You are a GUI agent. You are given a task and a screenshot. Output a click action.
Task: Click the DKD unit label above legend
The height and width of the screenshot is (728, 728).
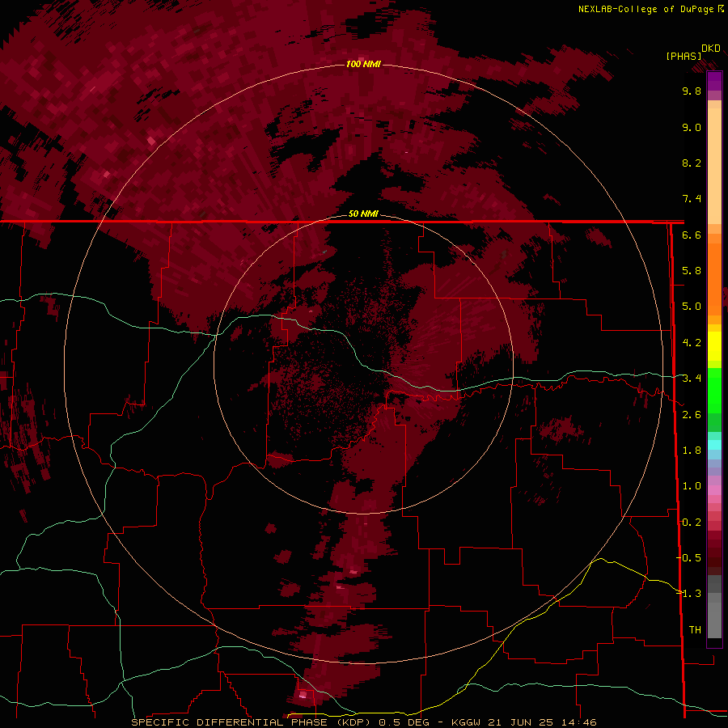tap(711, 49)
